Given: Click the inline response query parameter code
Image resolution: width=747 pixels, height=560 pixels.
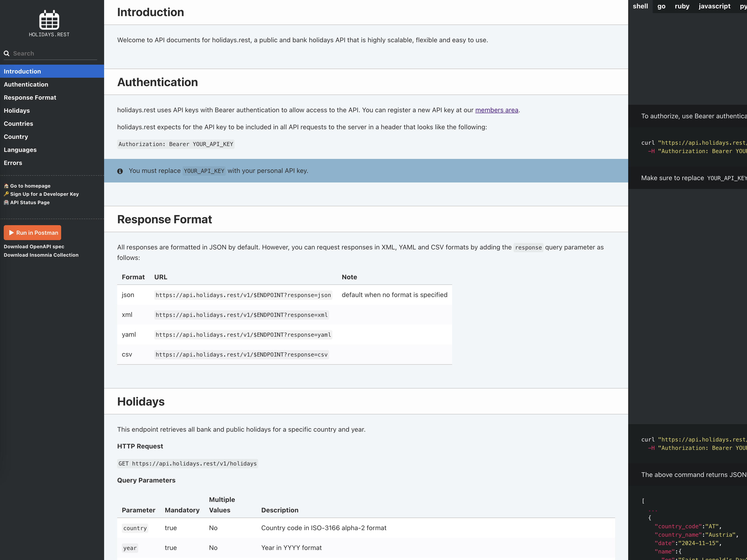Looking at the screenshot, I should pos(529,247).
